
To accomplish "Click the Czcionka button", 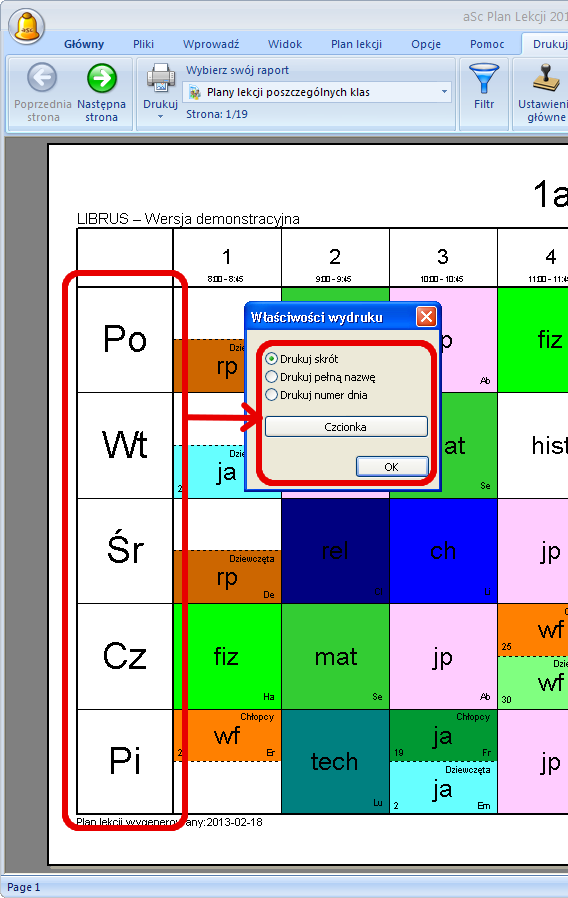I will (346, 427).
